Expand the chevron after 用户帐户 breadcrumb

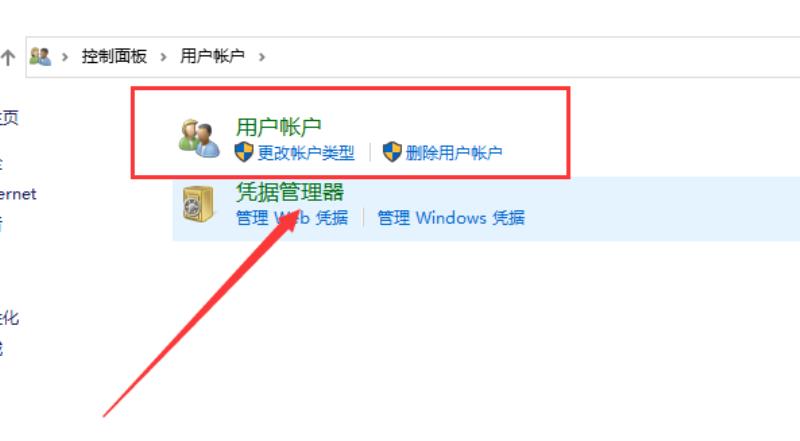(262, 57)
